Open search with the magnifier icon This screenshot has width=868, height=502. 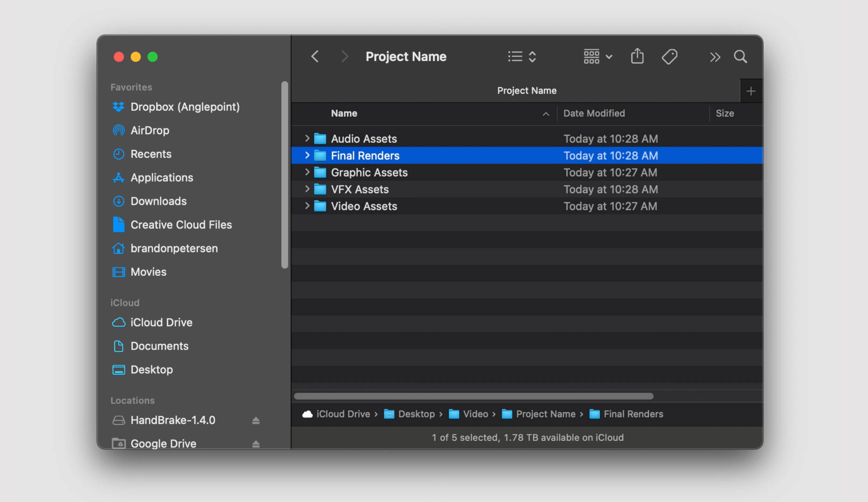pyautogui.click(x=740, y=56)
